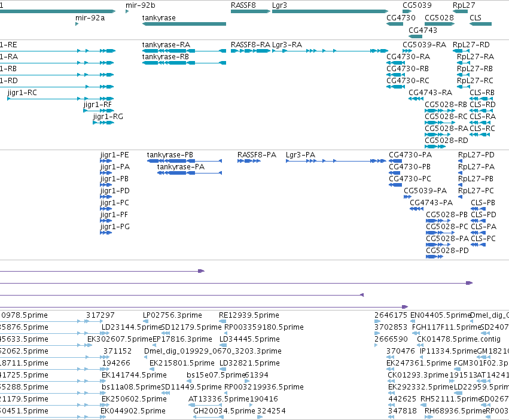Select the tankyrase gene feature

click(x=184, y=24)
